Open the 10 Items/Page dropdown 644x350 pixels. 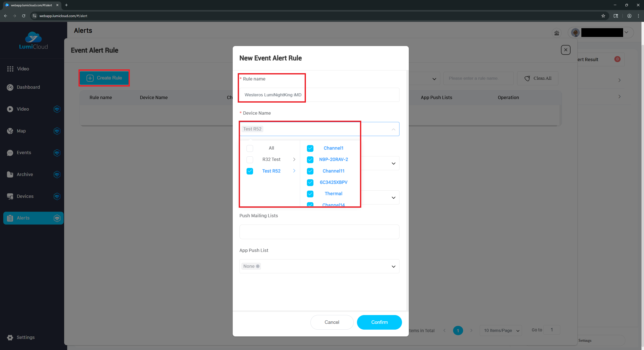501,330
